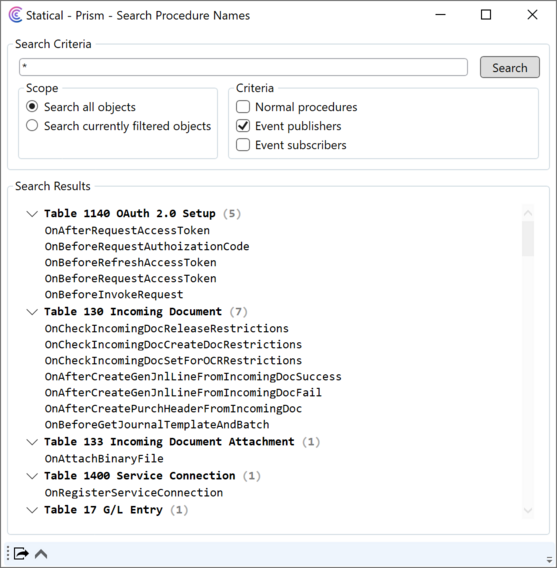Maximize the Search Procedure Names window

(x=486, y=15)
